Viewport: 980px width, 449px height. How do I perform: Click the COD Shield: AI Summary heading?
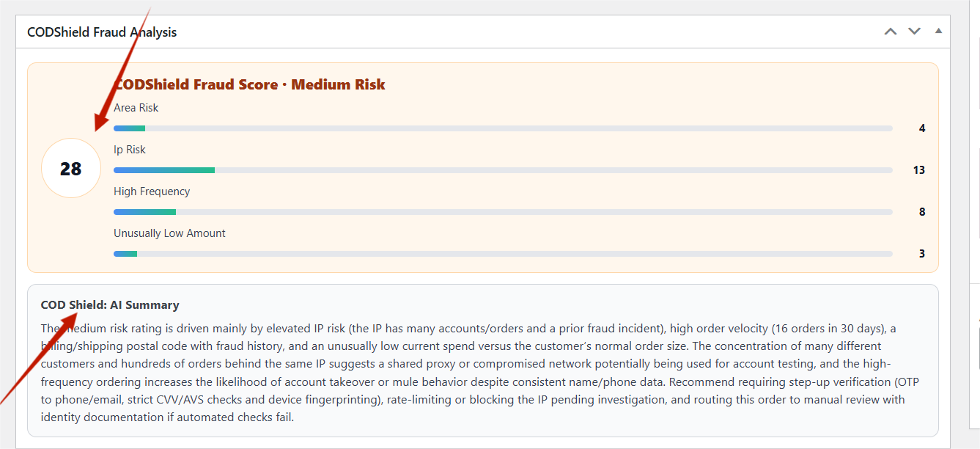coord(110,305)
